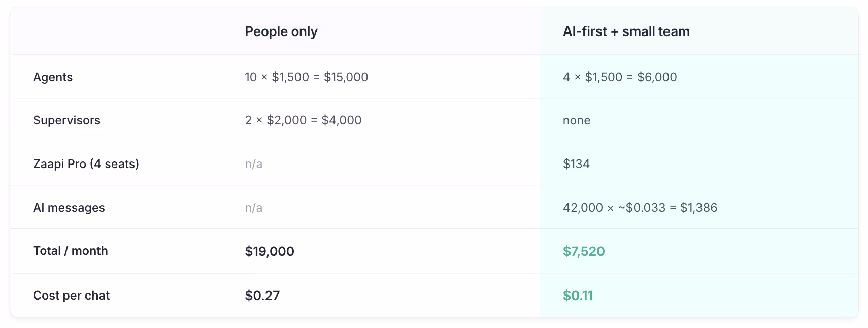This screenshot has width=868, height=328.
Task: Click the '$0.27' cost per chat
Action: point(262,296)
